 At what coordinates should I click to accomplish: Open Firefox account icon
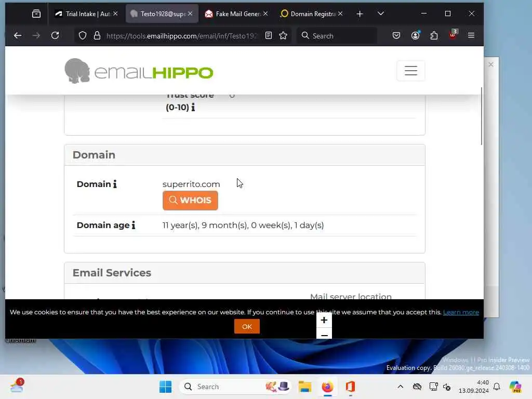[415, 36]
